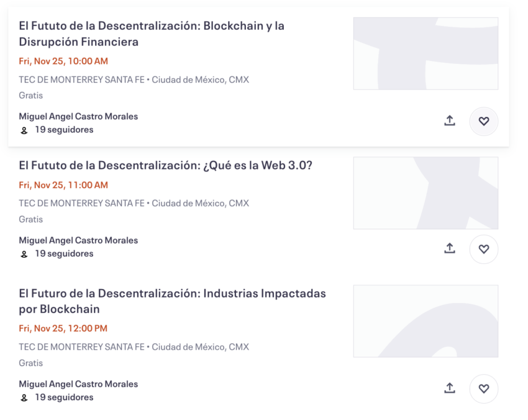Click the followers person icon in second card
The height and width of the screenshot is (420, 528).
point(24,254)
